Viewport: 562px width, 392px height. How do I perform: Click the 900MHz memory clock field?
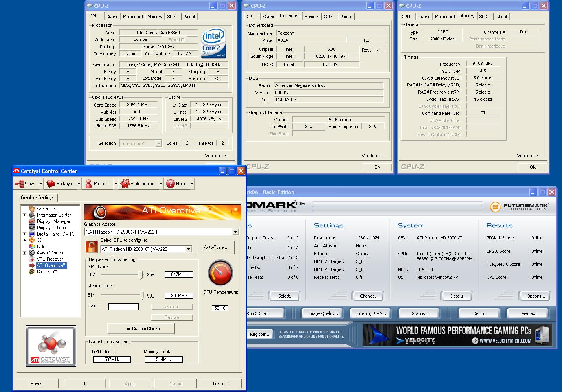179,296
